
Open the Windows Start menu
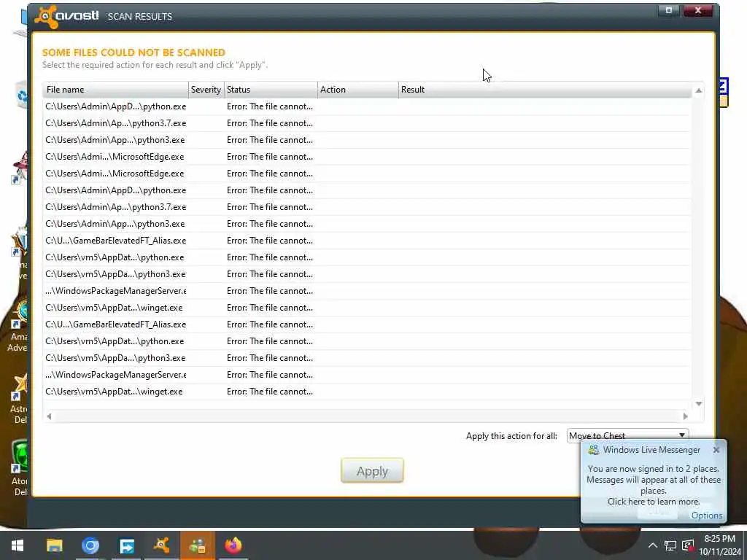pyautogui.click(x=18, y=545)
